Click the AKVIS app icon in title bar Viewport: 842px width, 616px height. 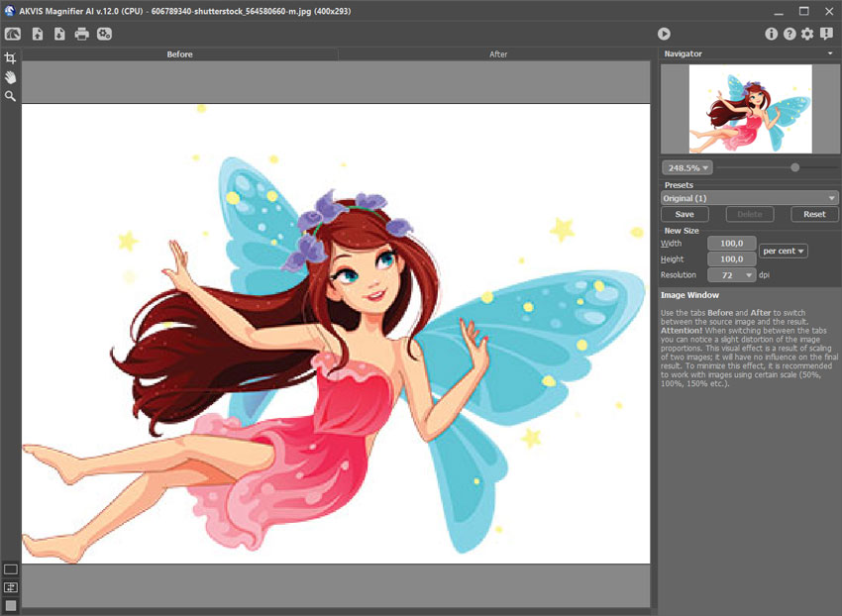pyautogui.click(x=9, y=10)
